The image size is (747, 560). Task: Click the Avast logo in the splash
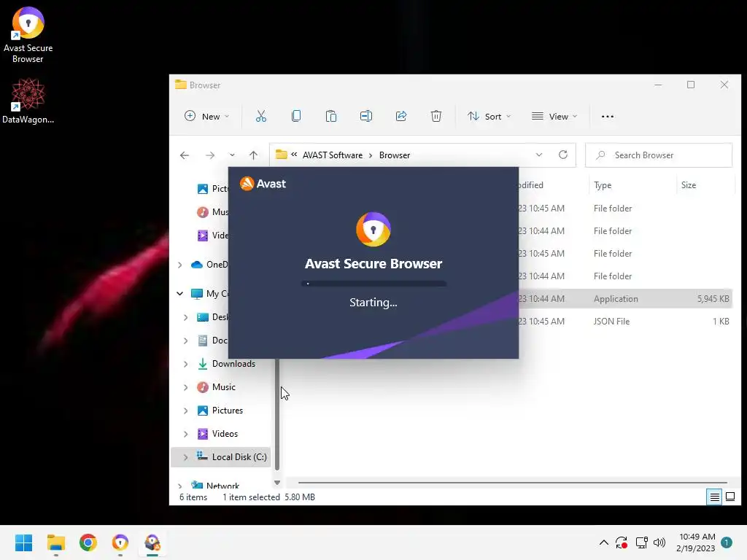[263, 183]
